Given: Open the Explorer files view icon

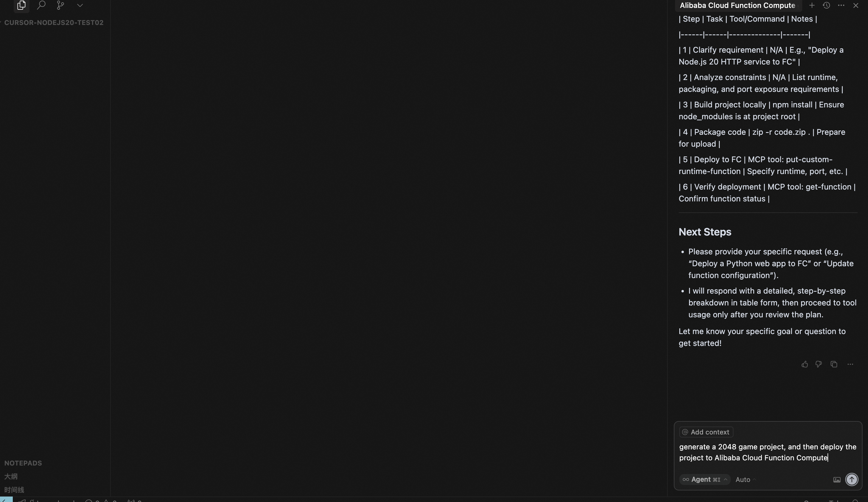Looking at the screenshot, I should coord(21,5).
